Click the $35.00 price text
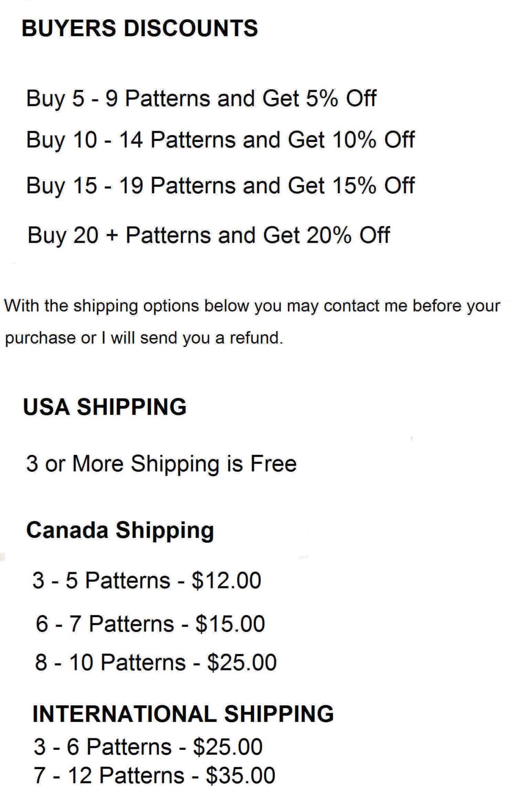Viewport: 532px width, 786px height. pyautogui.click(x=240, y=776)
